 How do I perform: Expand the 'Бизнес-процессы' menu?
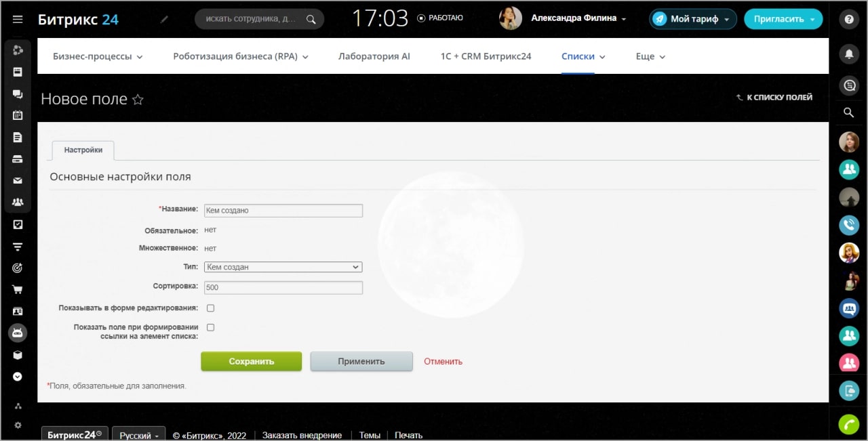98,56
